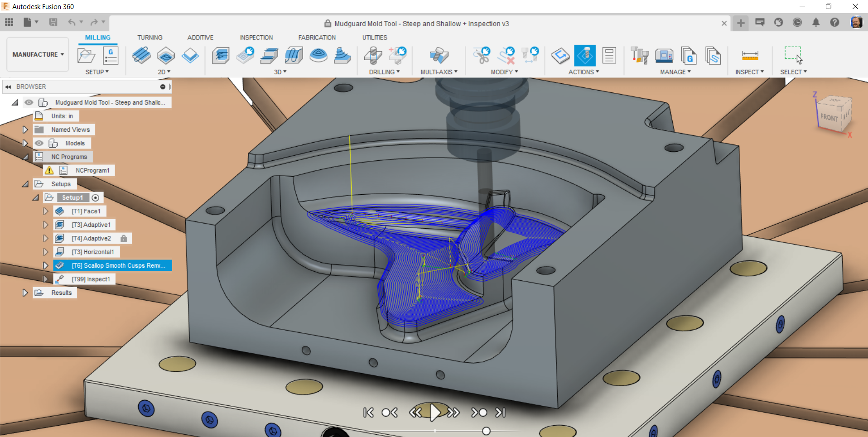
Task: Expand the Named Views node
Action: pos(25,130)
